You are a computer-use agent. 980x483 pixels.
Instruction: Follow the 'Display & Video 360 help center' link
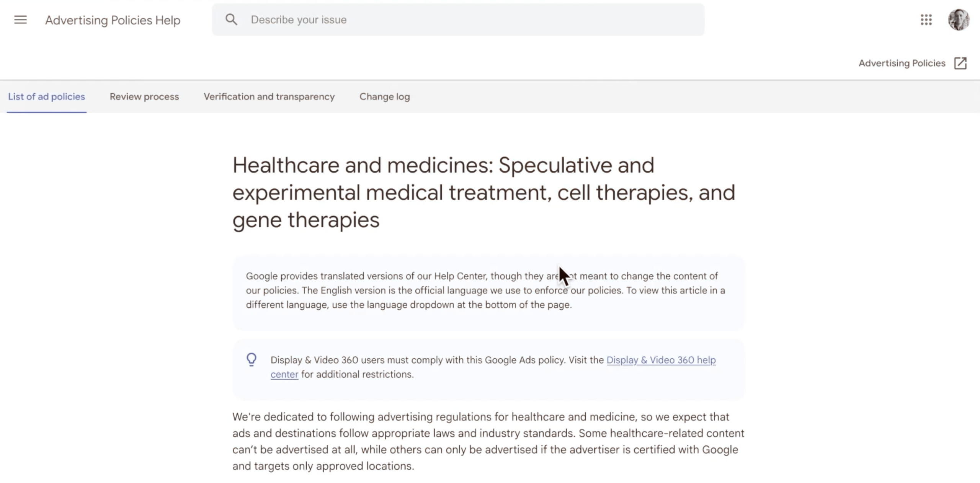point(661,360)
